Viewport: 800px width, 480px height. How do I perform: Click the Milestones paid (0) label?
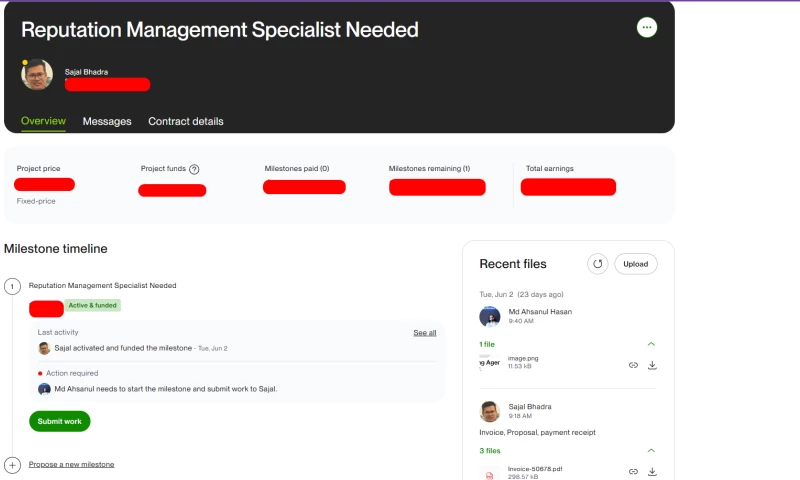point(297,168)
